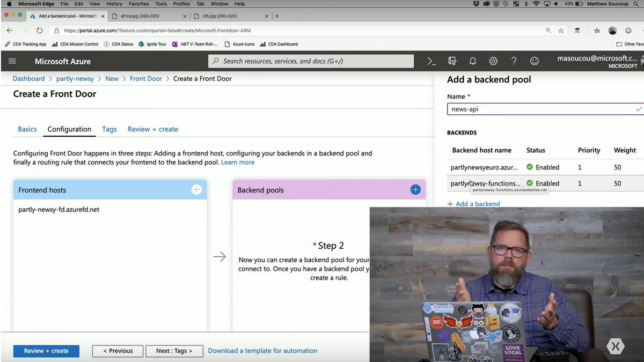Open the feedback smiley icon in Azure
Viewport: 644px width, 362px height.
tap(535, 61)
